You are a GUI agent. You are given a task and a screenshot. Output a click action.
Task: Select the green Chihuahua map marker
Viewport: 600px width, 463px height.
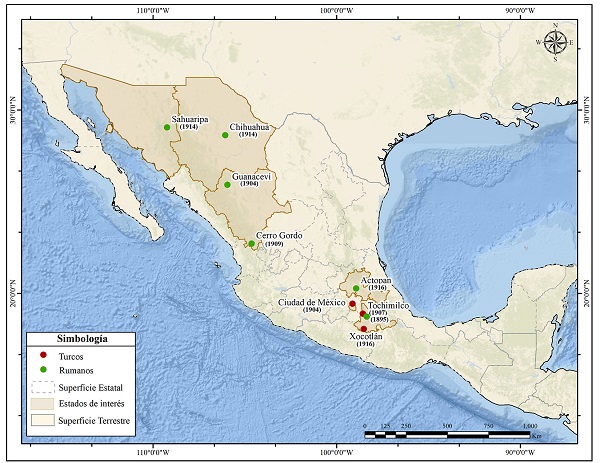(226, 135)
